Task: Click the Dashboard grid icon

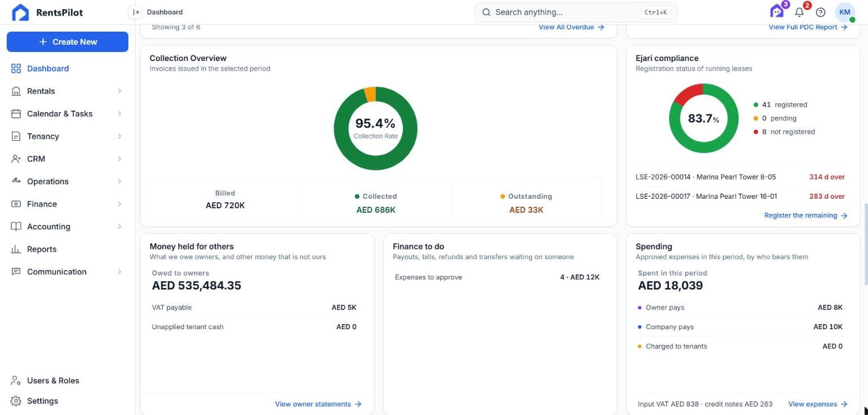Action: (16, 68)
